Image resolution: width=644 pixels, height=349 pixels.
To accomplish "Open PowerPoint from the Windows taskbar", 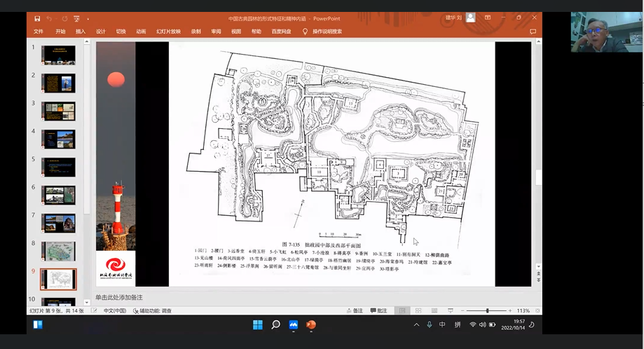I will click(311, 325).
